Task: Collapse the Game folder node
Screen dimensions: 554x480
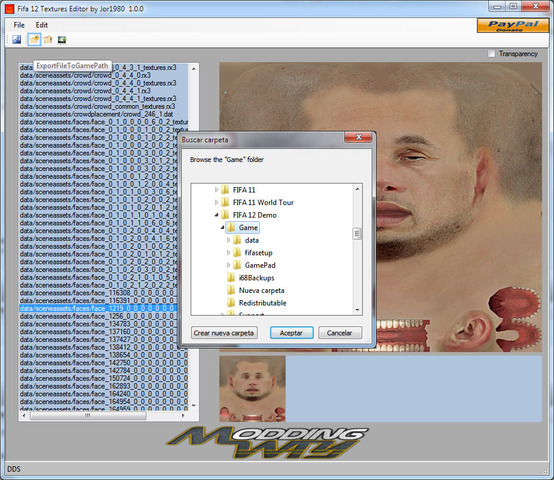Action: click(223, 228)
